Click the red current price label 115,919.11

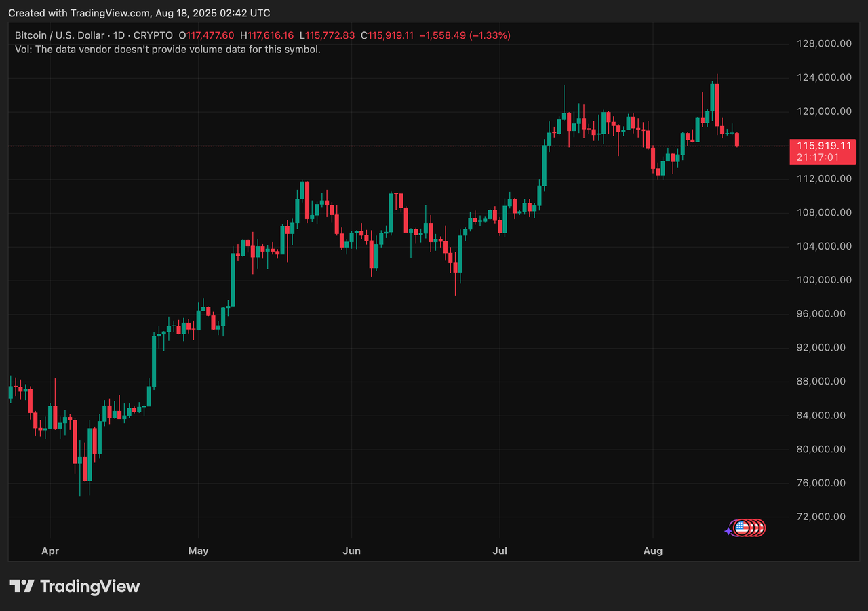(x=823, y=146)
